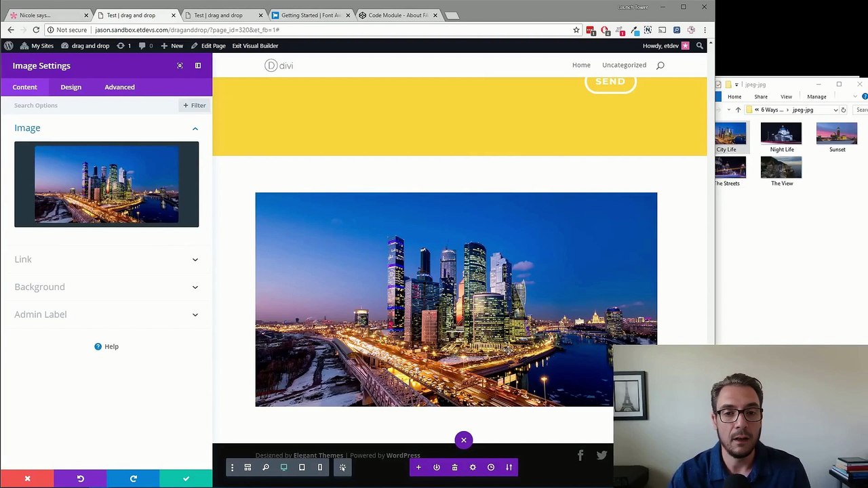Viewport: 868px width, 488px height.
Task: Click the site header search icon
Action: tap(660, 66)
